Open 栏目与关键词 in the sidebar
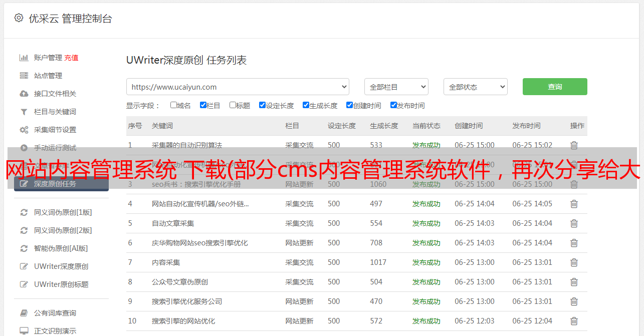 pos(55,112)
